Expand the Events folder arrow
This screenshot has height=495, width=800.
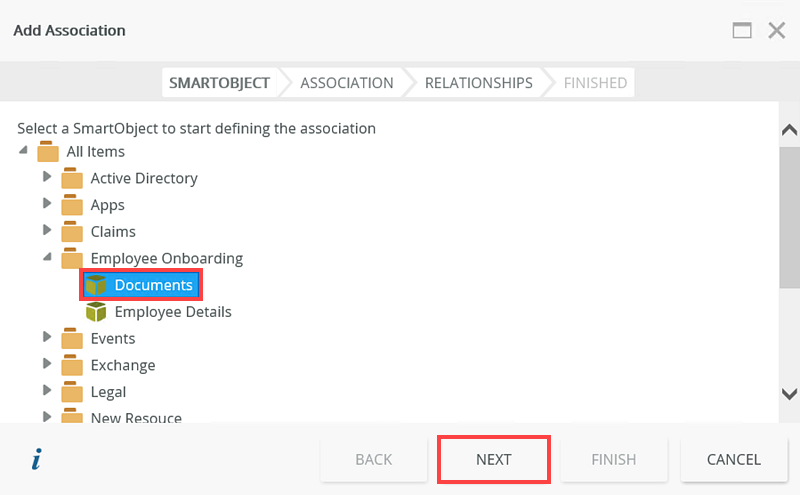pos(47,337)
